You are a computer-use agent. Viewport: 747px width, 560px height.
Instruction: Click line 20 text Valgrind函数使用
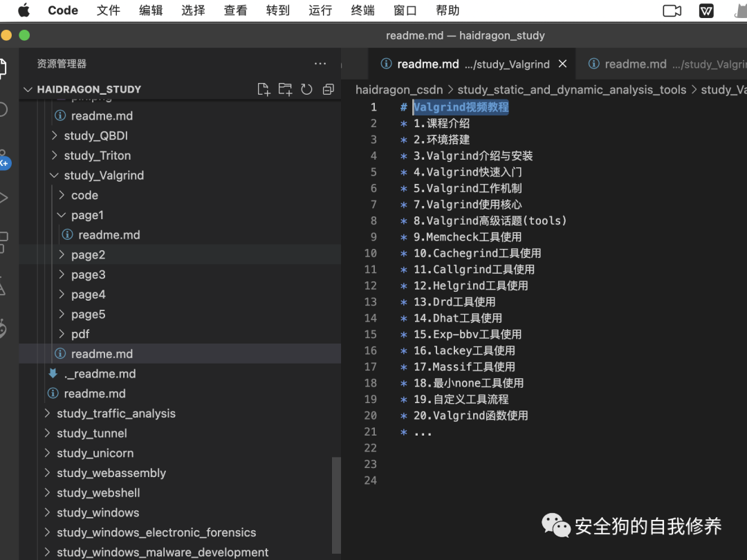(x=480, y=416)
